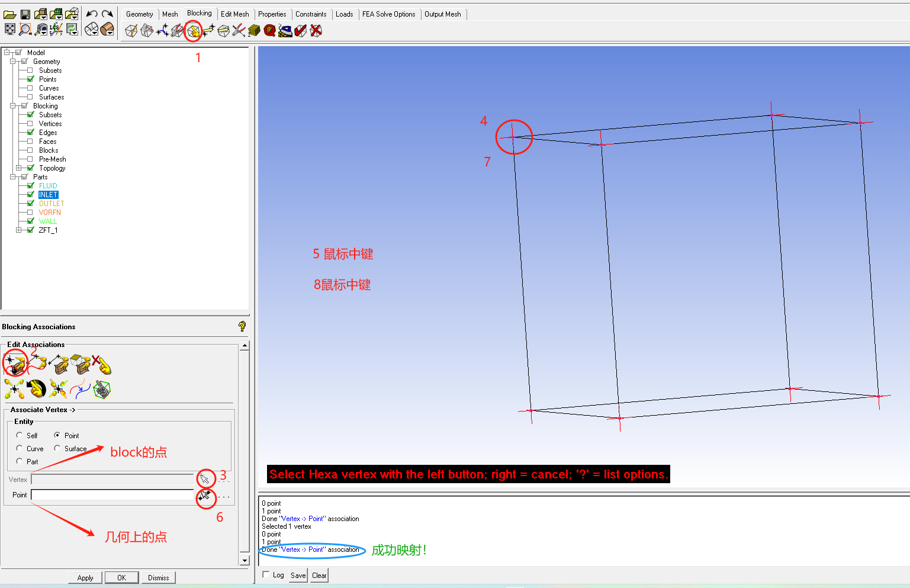Open Pre-Mesh Params tool

point(255,30)
